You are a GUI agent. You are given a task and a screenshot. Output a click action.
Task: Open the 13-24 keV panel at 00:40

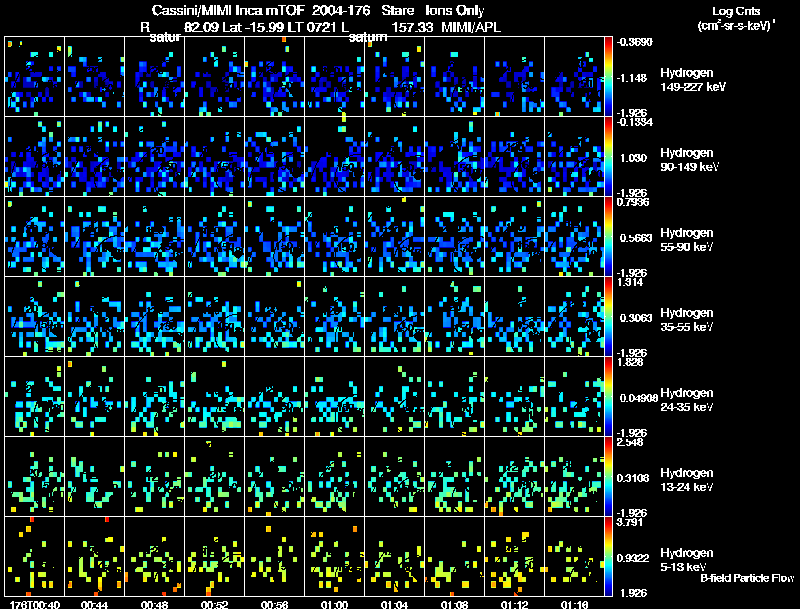pyautogui.click(x=34, y=477)
